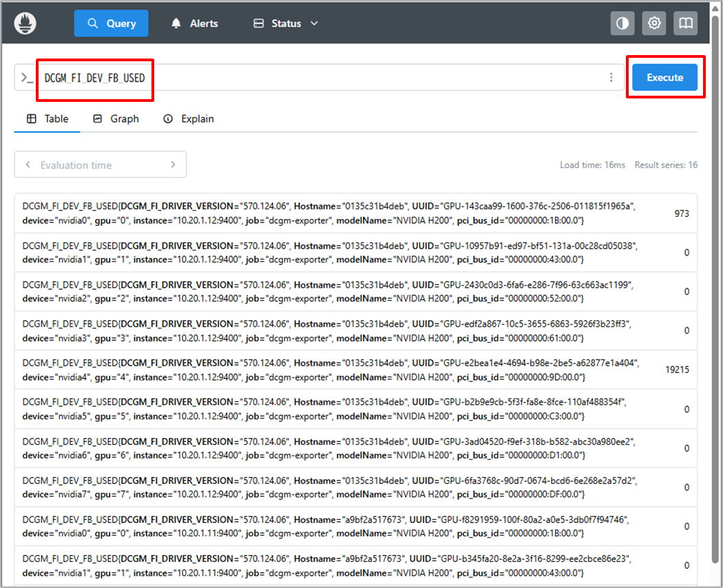The image size is (723, 588).
Task: Step evaluation time forward with right chevron
Action: [x=173, y=165]
